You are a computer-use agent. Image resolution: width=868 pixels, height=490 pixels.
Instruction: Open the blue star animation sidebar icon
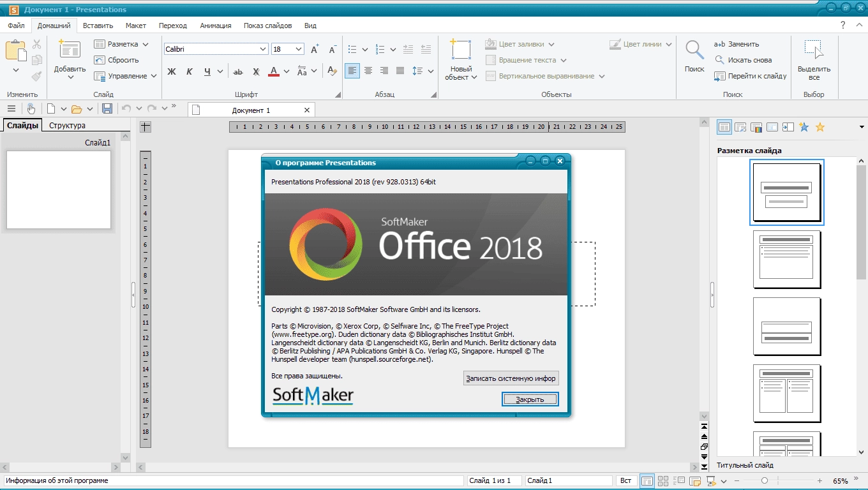(804, 127)
